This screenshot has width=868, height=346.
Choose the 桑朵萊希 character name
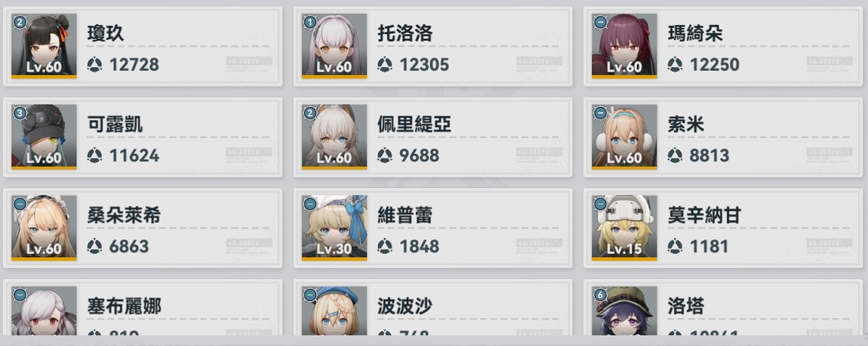pos(124,215)
